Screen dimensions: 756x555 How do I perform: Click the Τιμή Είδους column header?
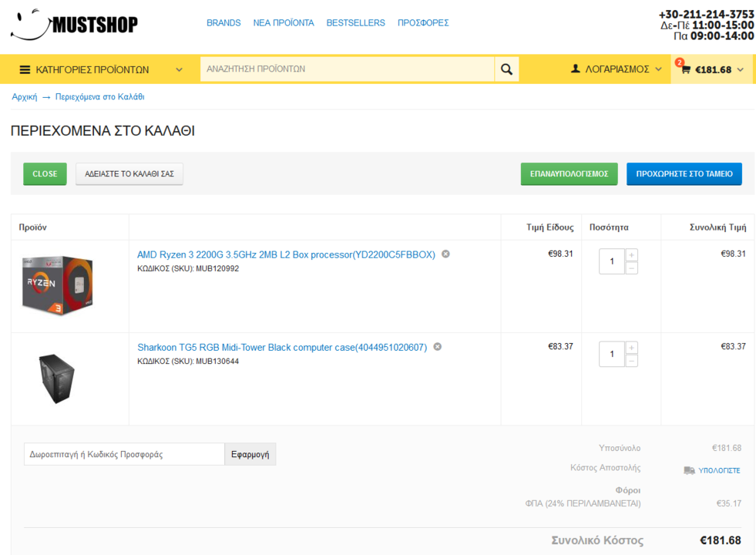[549, 227]
